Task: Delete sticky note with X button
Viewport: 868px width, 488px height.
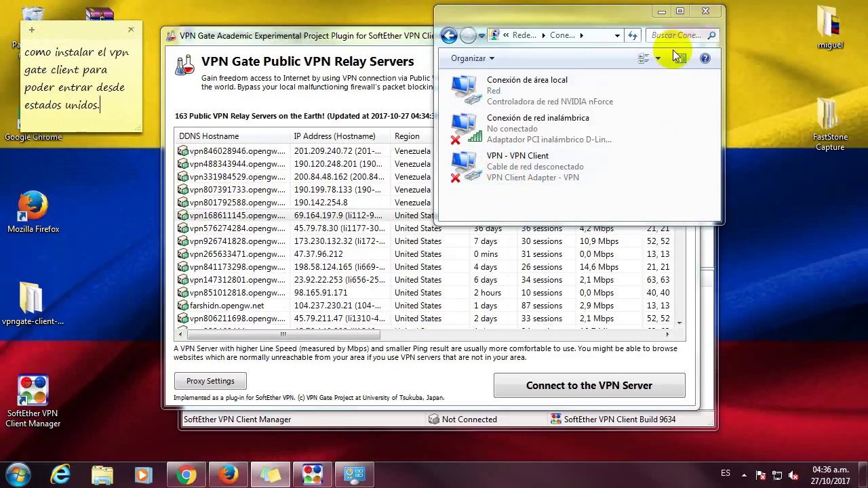Action: (131, 30)
